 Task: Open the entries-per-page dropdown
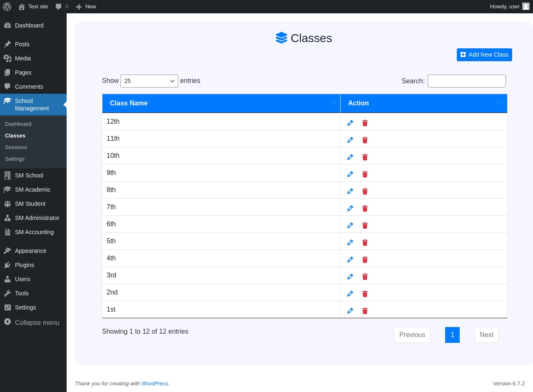(x=149, y=81)
